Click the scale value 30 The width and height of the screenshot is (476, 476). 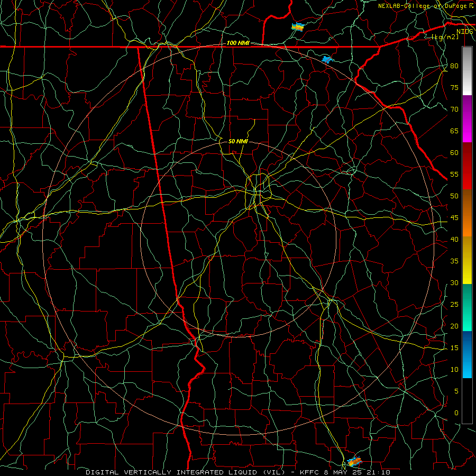coord(454,283)
